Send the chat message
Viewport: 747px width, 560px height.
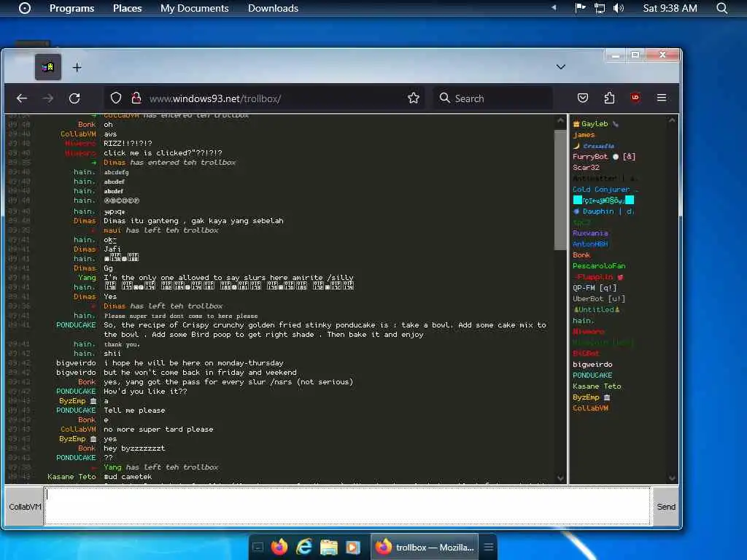coord(666,507)
